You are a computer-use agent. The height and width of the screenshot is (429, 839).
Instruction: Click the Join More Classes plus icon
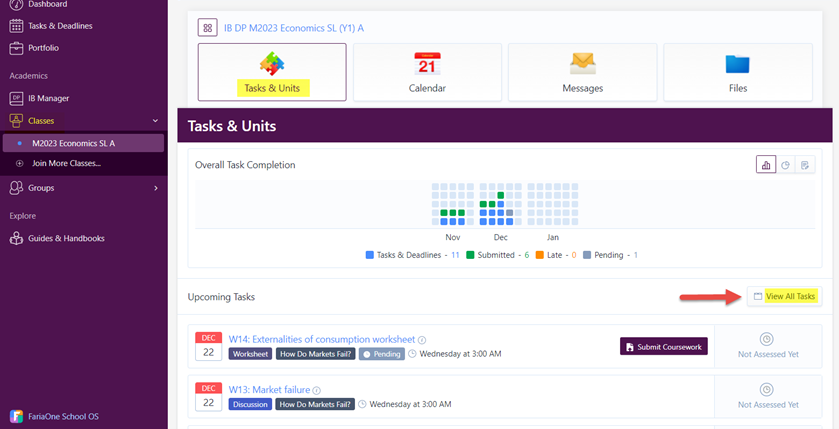(20, 163)
